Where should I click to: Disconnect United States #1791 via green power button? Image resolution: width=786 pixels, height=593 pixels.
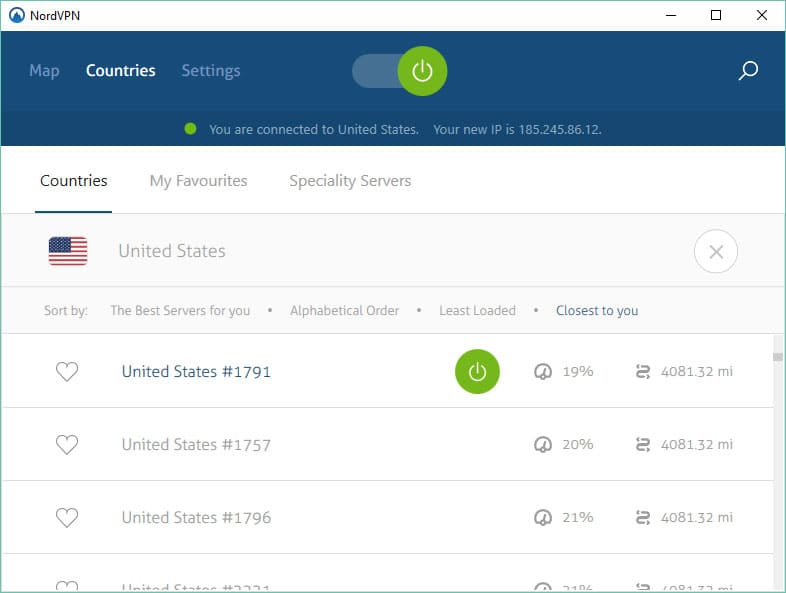pos(477,371)
